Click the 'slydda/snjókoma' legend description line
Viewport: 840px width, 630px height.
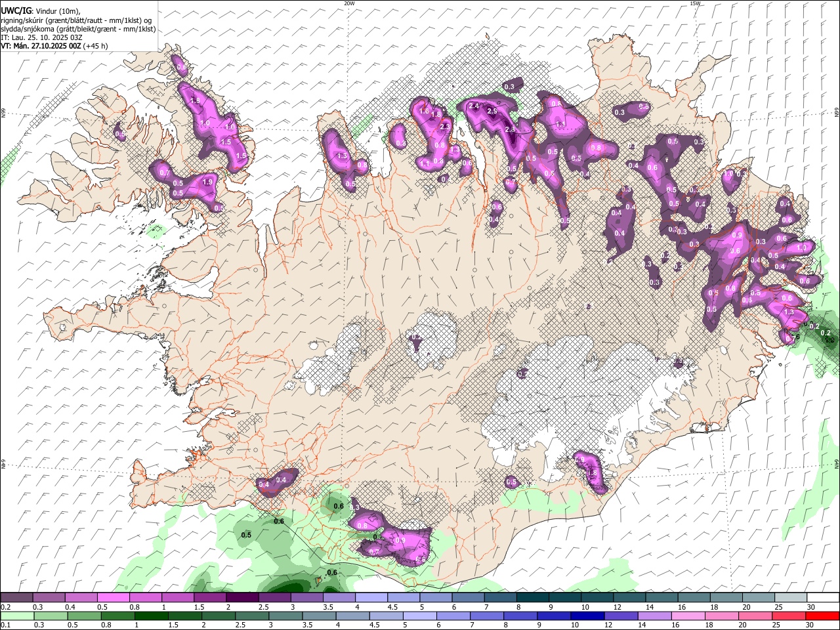78,29
